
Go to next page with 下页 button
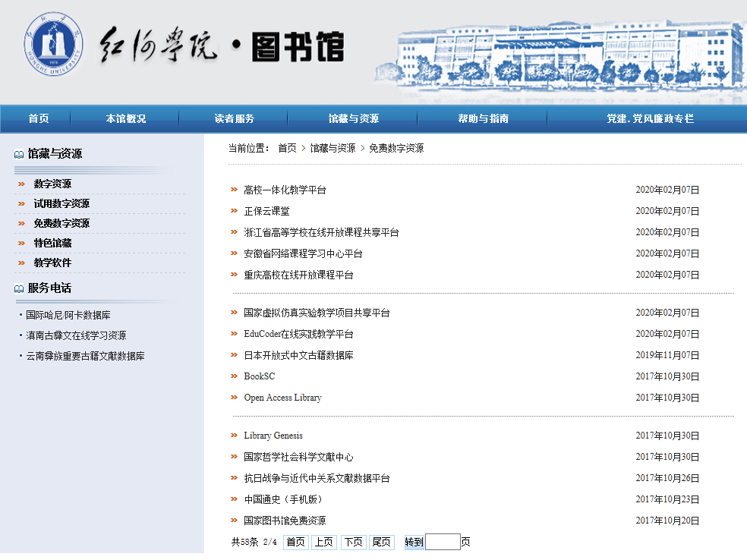tap(353, 542)
